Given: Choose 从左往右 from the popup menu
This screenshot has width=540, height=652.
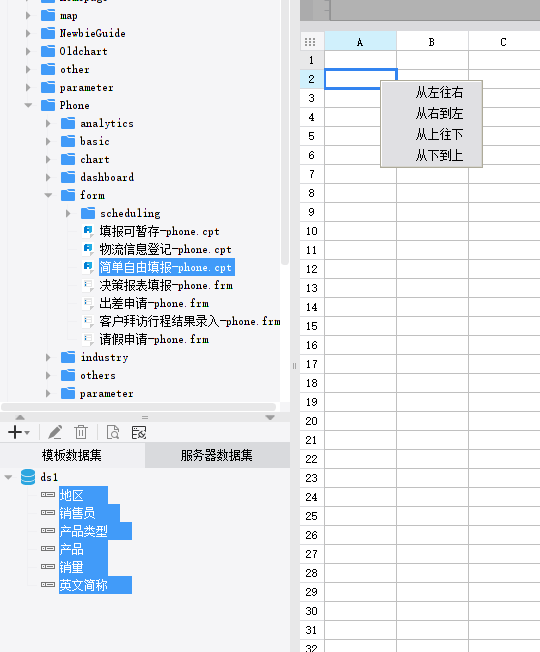Looking at the screenshot, I should point(432,92).
